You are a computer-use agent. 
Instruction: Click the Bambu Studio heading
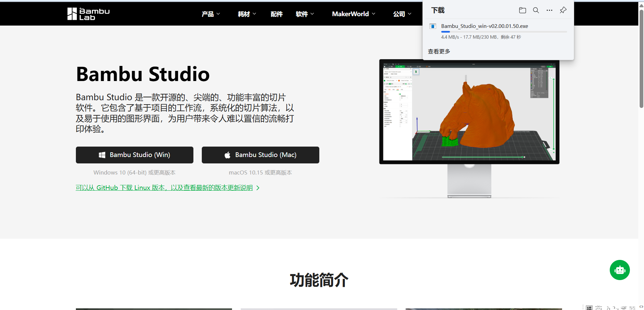click(143, 74)
